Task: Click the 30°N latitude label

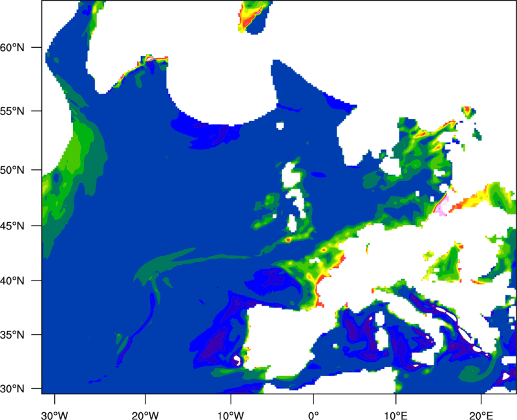Action: [12, 389]
